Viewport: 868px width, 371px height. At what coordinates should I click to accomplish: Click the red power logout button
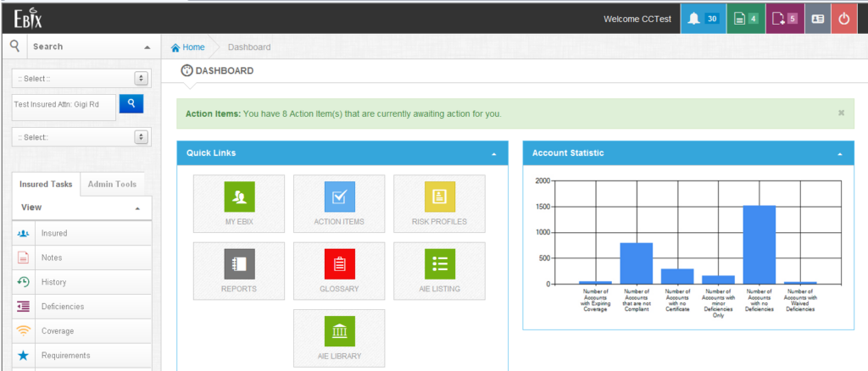[843, 19]
